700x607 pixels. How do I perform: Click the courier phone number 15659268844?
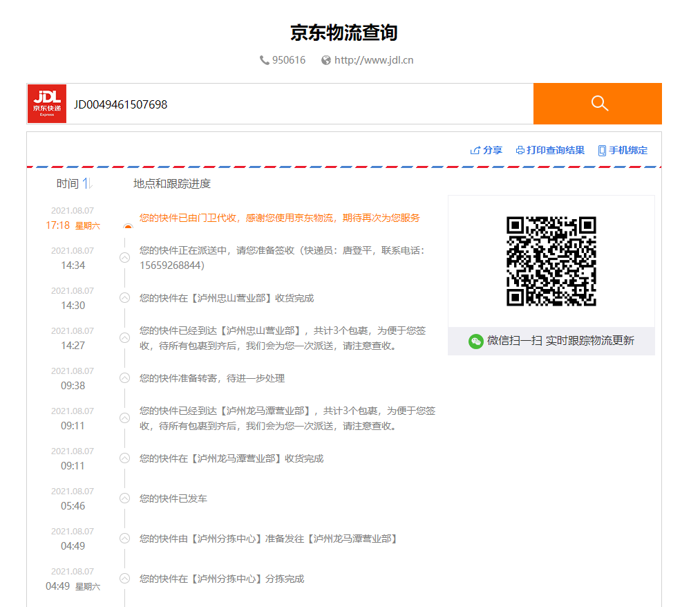click(169, 265)
